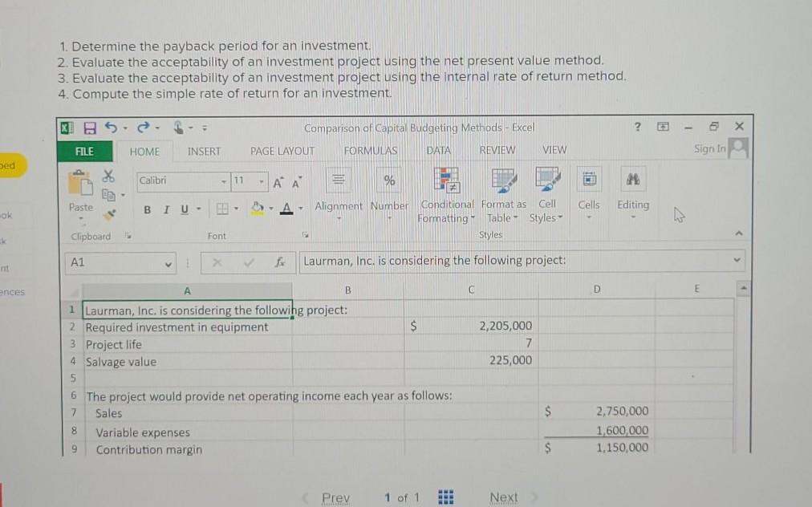
Task: Click the Cells group icon
Action: coord(589,178)
